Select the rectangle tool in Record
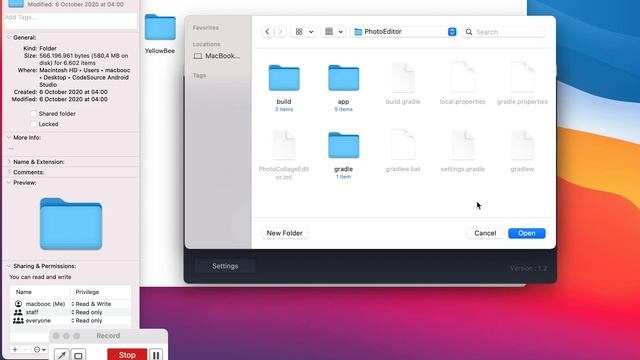640x360 pixels. pyautogui.click(x=78, y=355)
